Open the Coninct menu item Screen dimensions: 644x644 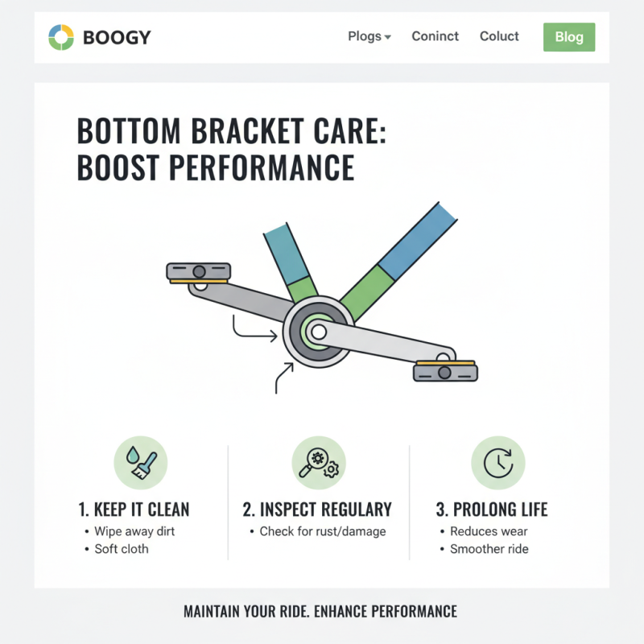[435, 36]
